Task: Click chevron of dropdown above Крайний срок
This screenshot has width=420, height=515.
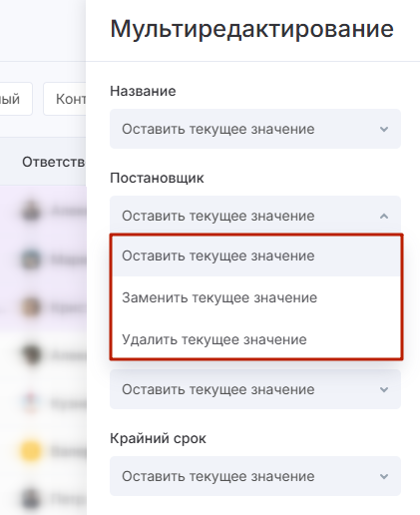Action: (x=384, y=389)
